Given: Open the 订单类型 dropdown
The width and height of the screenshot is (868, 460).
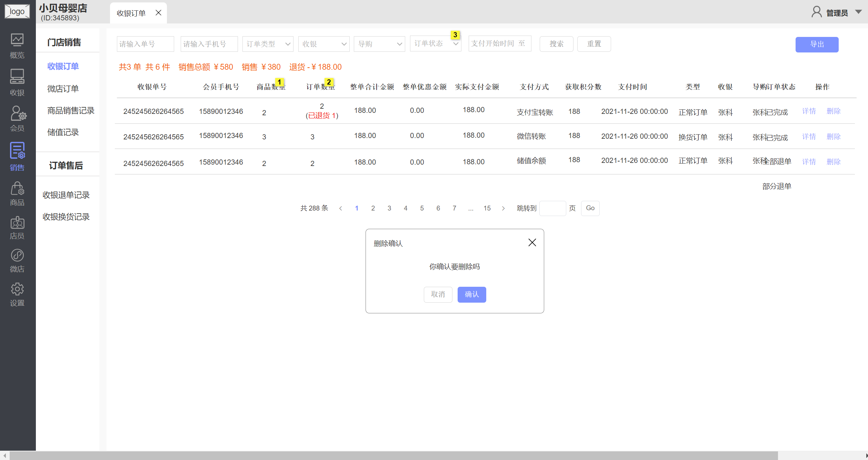Looking at the screenshot, I should (268, 44).
